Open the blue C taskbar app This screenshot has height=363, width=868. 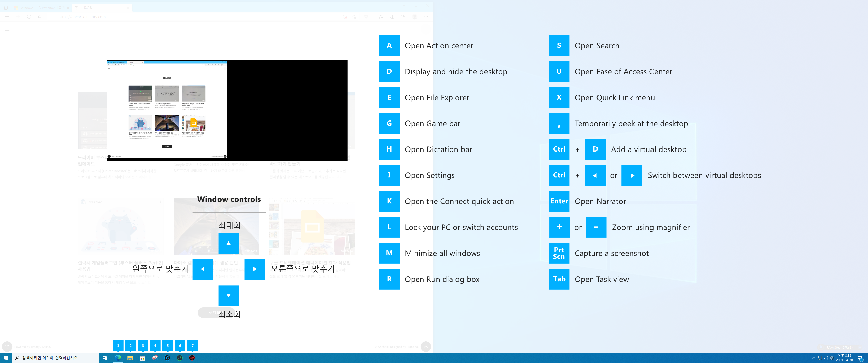167,358
